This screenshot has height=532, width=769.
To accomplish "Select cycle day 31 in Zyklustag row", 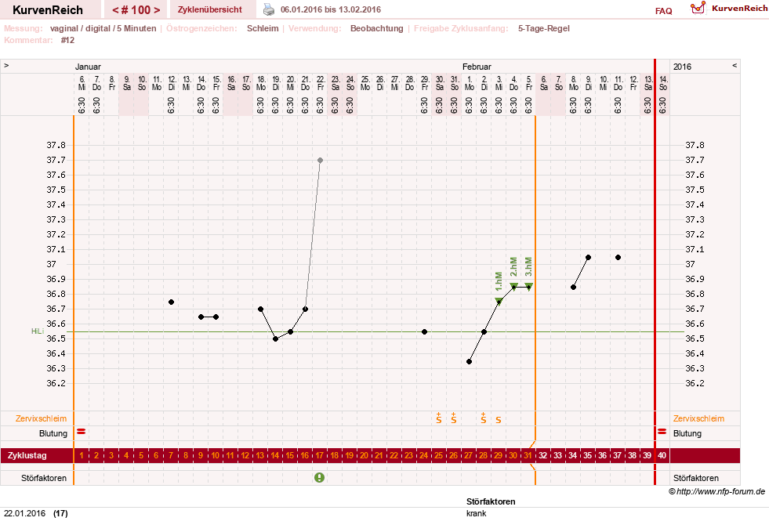I will (528, 455).
